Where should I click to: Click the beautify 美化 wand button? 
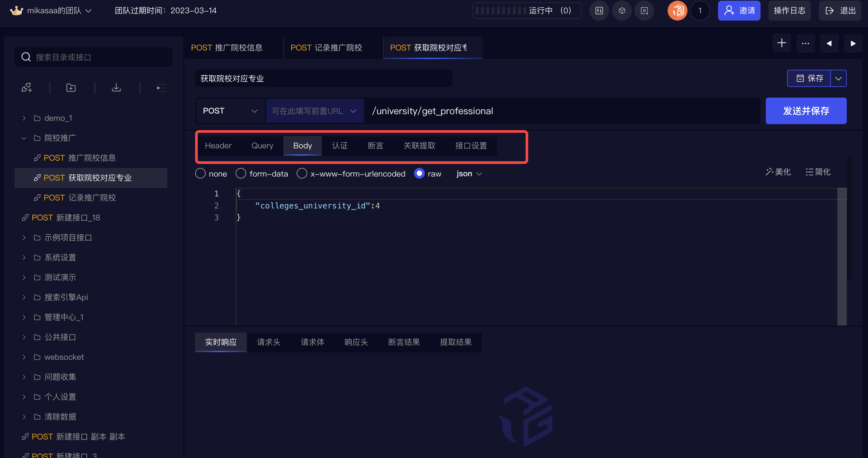click(x=778, y=172)
